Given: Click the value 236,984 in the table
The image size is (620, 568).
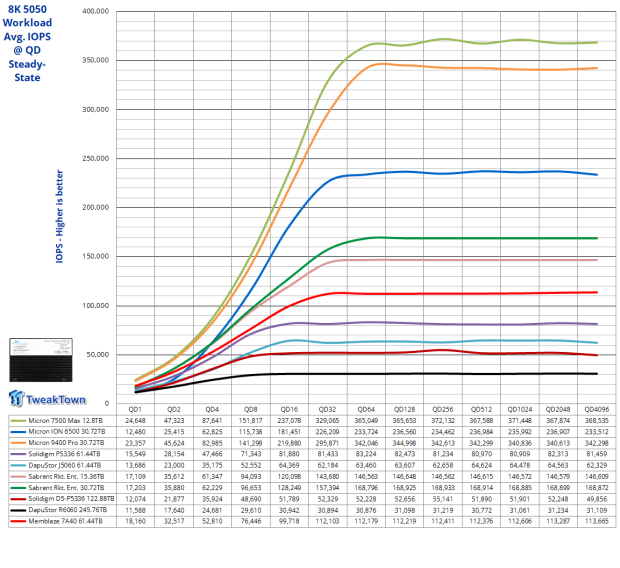Looking at the screenshot, I should click(x=481, y=432).
